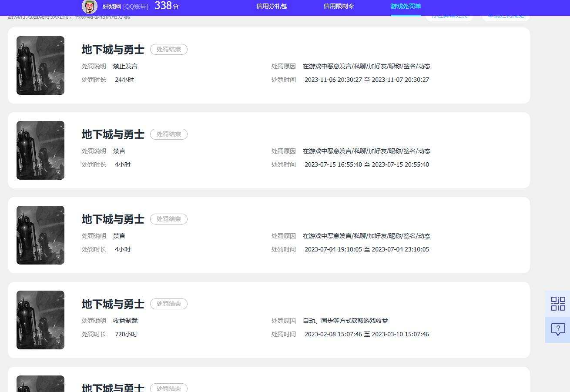Click the 720小时 duration value
570x392 pixels.
click(x=126, y=334)
